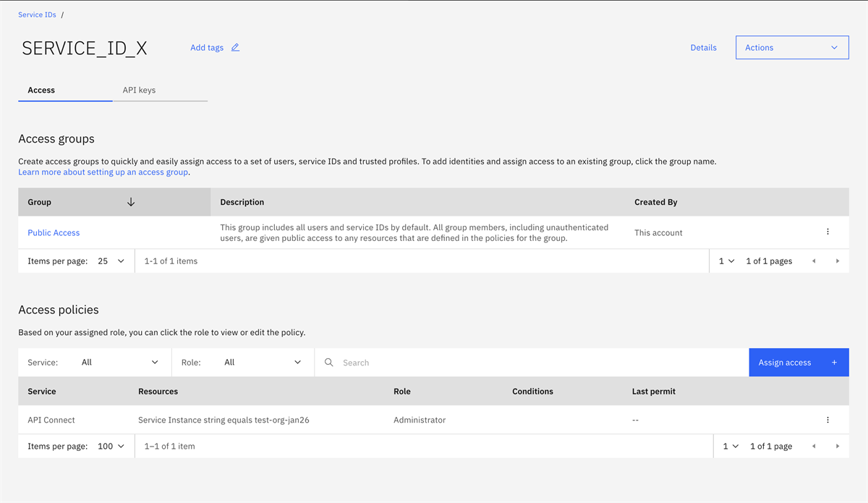
Task: Click the 1-1 of 1 items text
Action: [x=171, y=261]
